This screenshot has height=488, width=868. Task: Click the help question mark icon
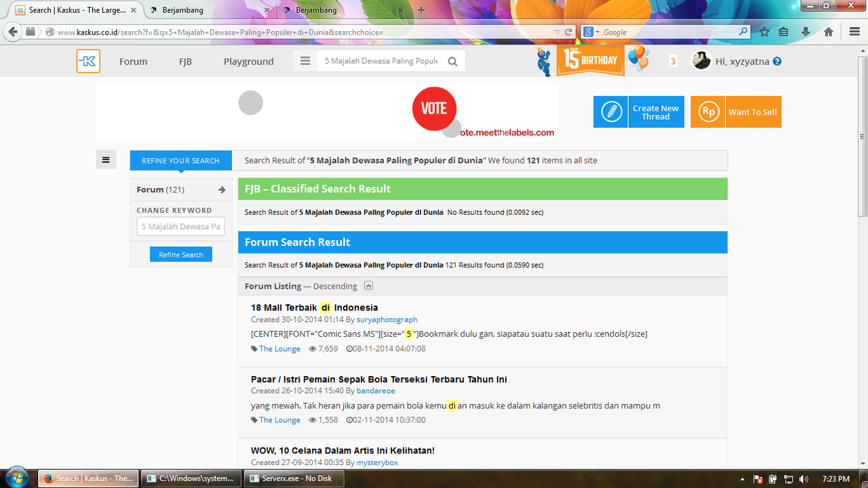click(777, 61)
